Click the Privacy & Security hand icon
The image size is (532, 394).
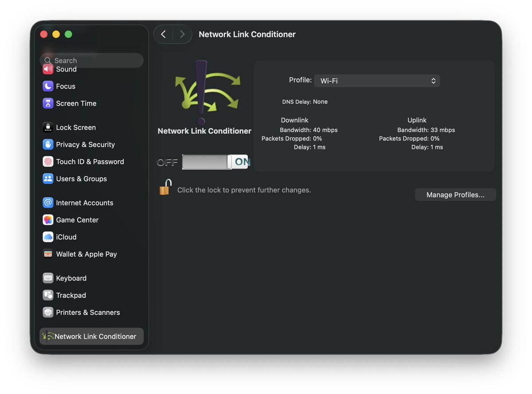48,145
